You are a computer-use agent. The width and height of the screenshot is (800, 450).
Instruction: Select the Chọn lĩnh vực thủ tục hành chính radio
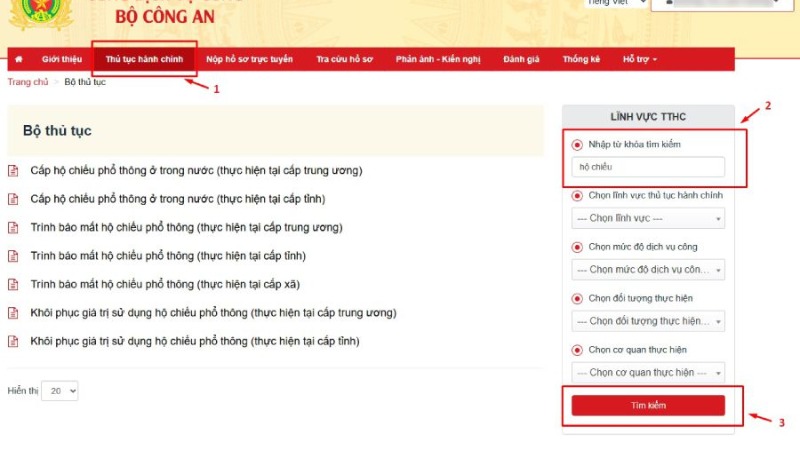click(x=577, y=196)
